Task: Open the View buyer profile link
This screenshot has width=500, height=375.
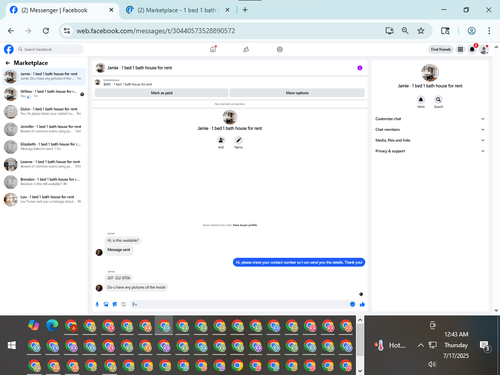Action: click(245, 225)
